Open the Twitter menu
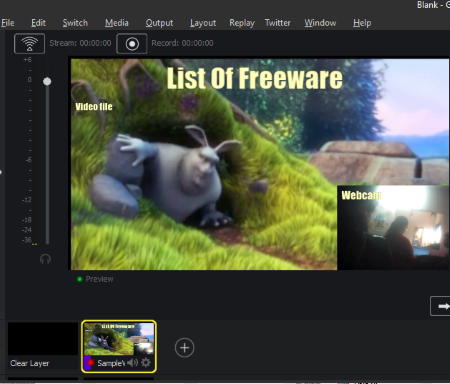Image resolution: width=450 pixels, height=384 pixels. [x=277, y=23]
